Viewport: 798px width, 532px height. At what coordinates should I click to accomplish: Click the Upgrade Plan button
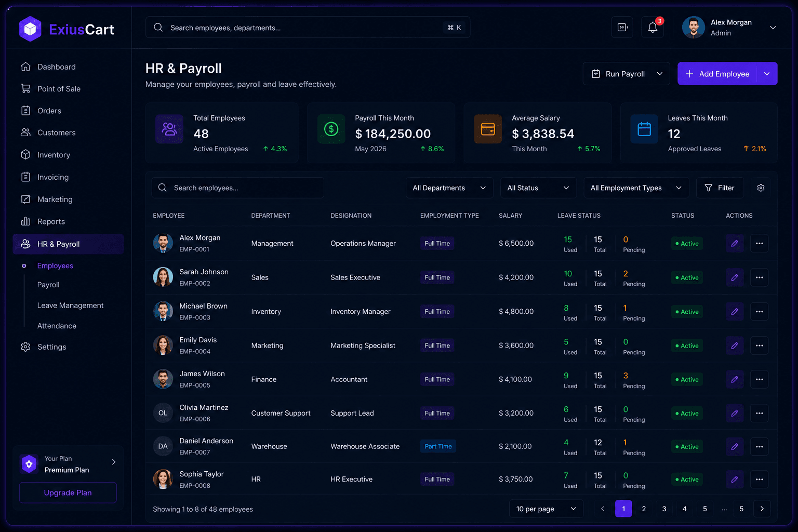tap(68, 493)
